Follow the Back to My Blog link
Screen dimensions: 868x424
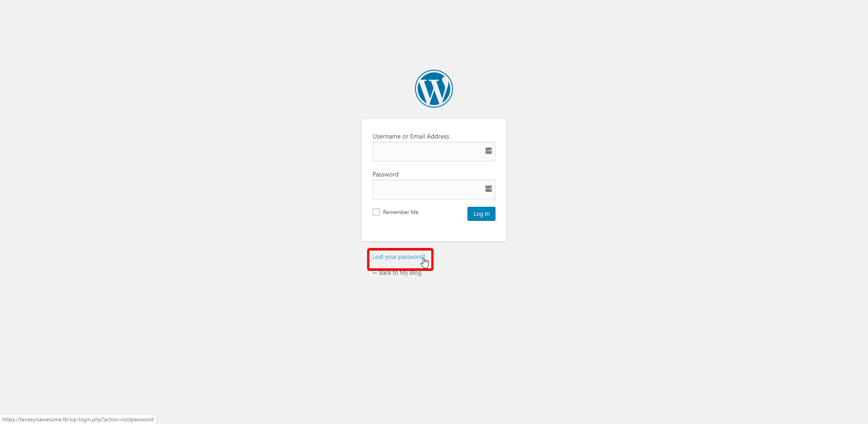click(x=397, y=273)
